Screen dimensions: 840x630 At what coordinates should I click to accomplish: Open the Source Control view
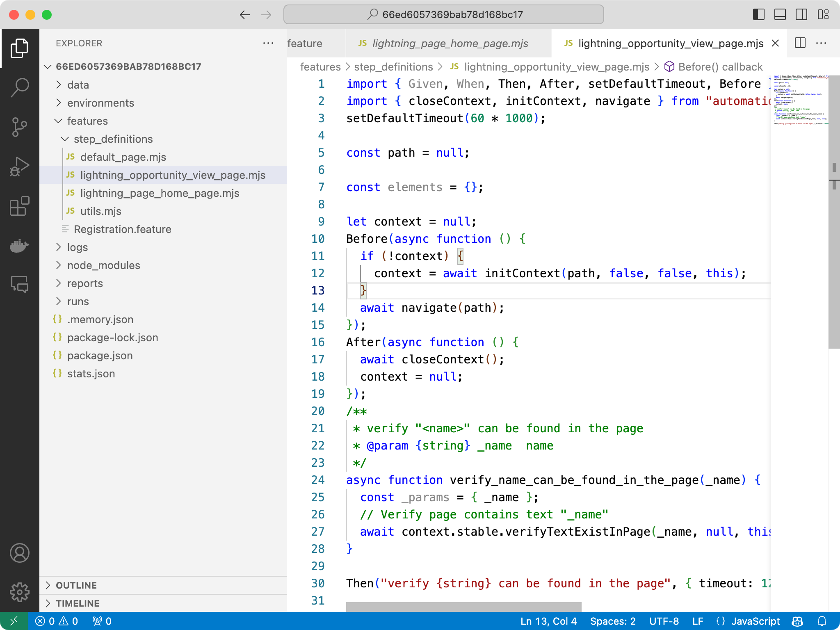pos(19,127)
